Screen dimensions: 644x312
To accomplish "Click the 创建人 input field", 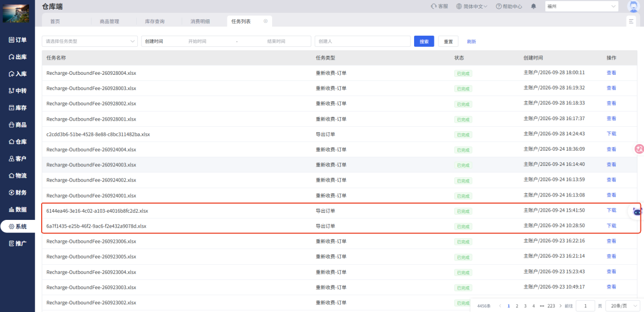I will (x=363, y=41).
